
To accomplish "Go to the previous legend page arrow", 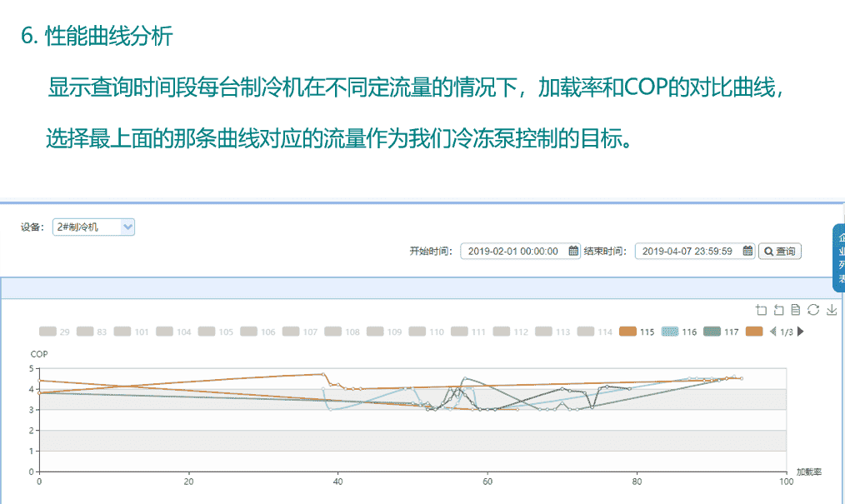I will (x=772, y=332).
